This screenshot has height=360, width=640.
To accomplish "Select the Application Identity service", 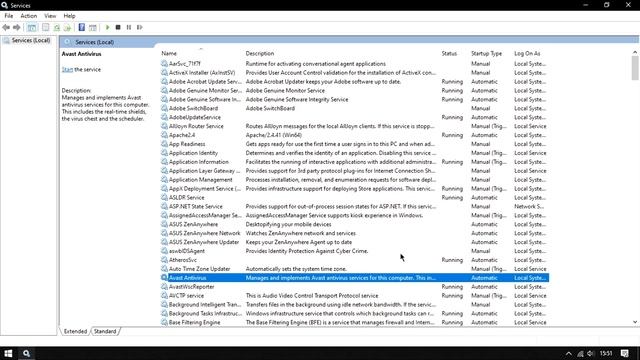I will [355, 153].
